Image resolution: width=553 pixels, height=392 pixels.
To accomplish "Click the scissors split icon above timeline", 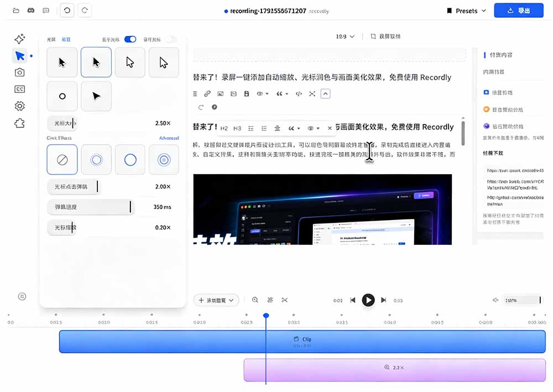I will click(x=285, y=300).
